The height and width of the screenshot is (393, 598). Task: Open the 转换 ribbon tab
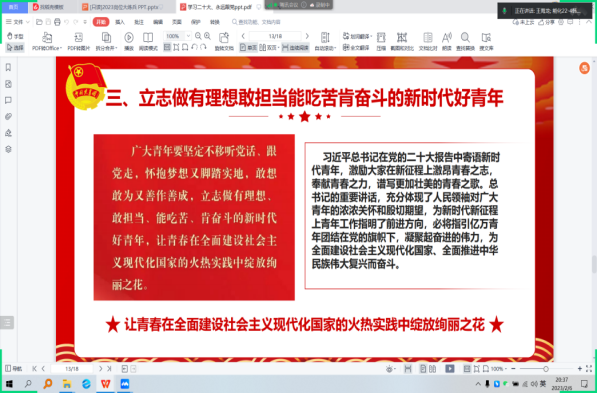(x=215, y=22)
